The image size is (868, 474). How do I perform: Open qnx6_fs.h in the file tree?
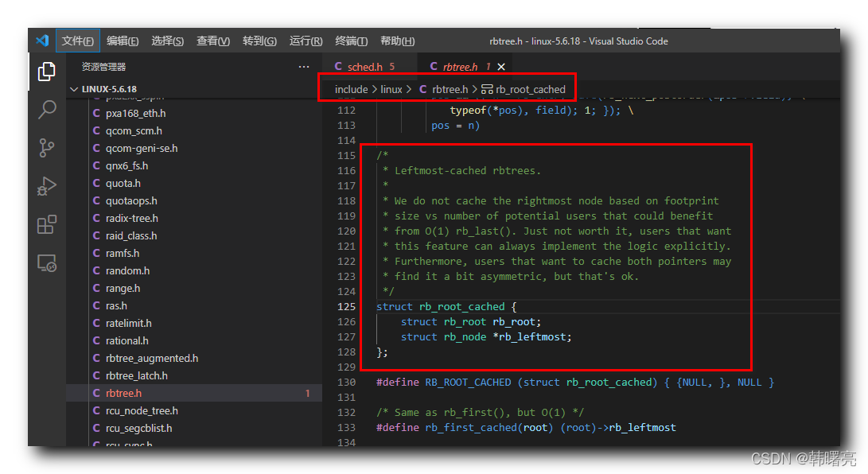(x=127, y=166)
